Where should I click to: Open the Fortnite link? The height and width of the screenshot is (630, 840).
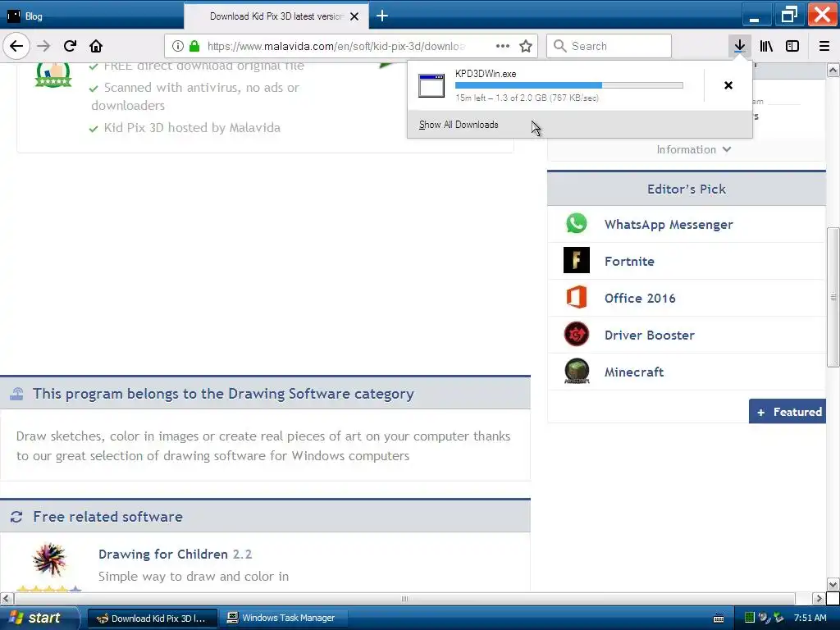[629, 262]
